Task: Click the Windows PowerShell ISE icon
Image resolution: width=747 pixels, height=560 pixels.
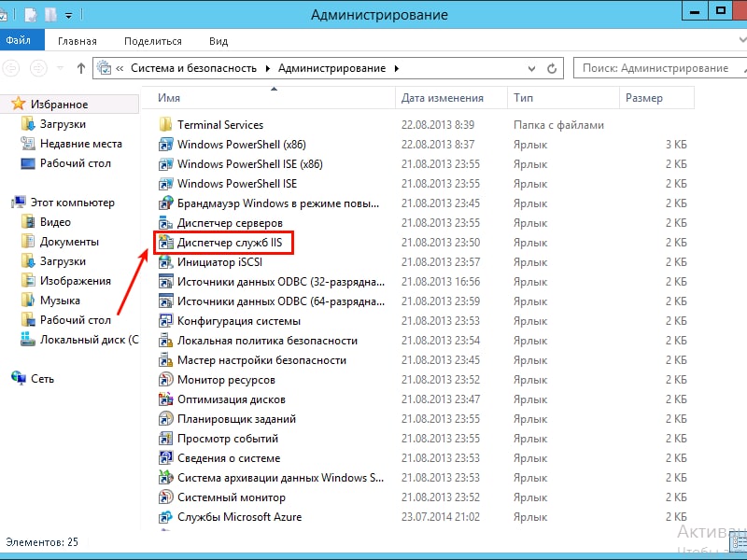Action: tap(165, 183)
